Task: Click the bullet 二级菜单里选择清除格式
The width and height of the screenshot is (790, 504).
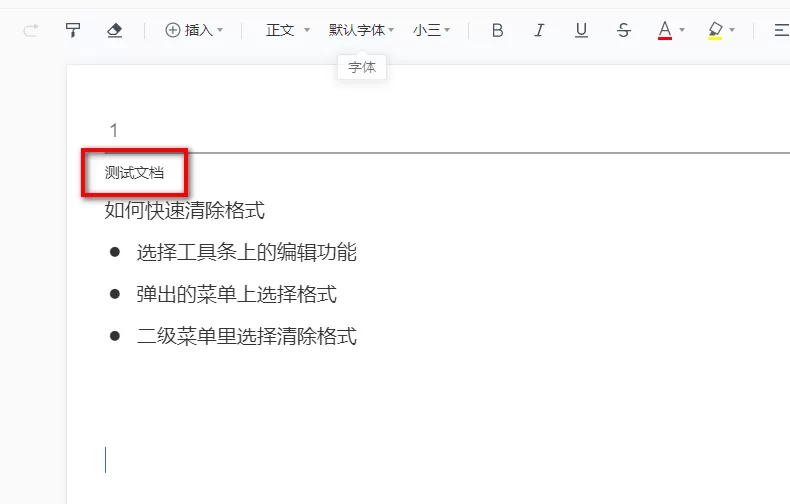Action: point(246,336)
